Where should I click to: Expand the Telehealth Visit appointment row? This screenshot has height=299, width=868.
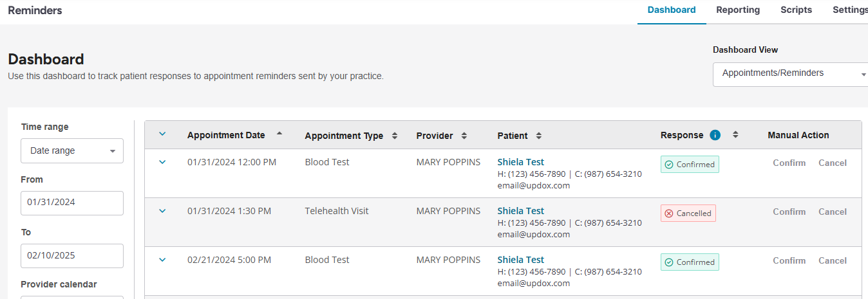coord(162,211)
